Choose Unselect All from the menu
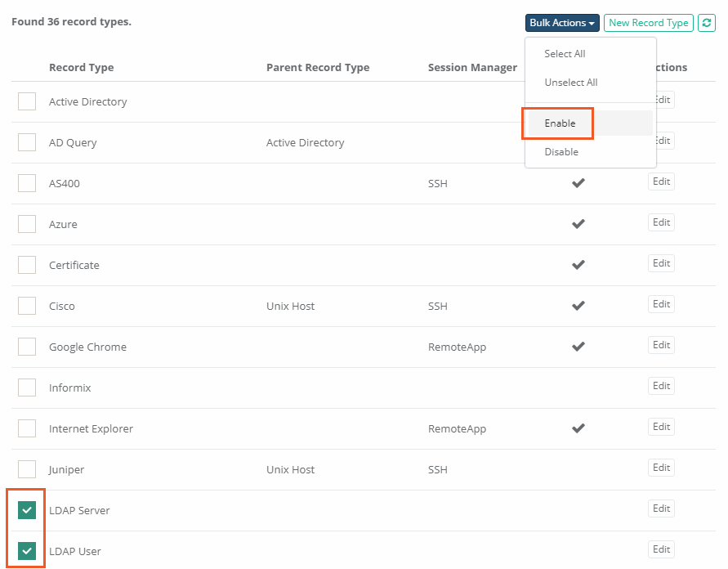 [571, 83]
